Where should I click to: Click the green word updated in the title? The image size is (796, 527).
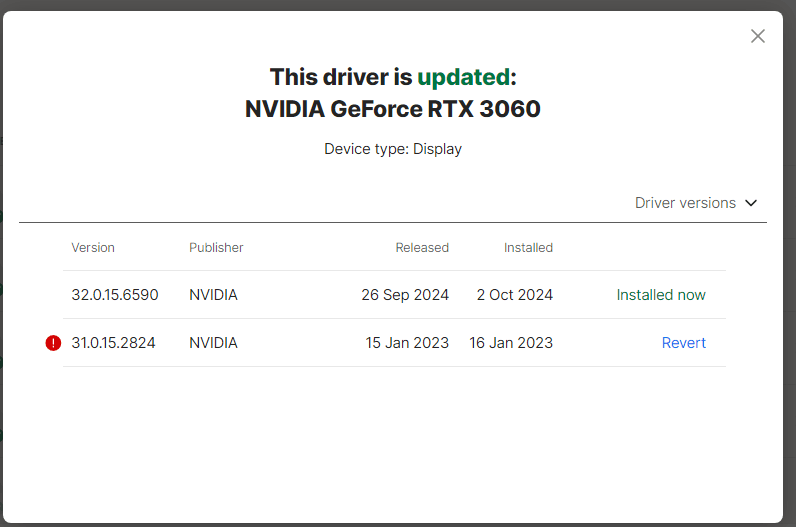coord(463,77)
